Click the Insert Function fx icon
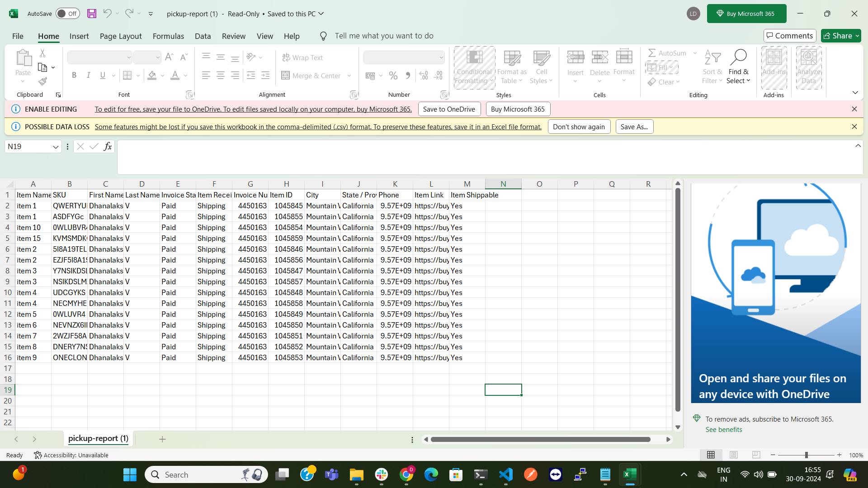 [x=108, y=146]
